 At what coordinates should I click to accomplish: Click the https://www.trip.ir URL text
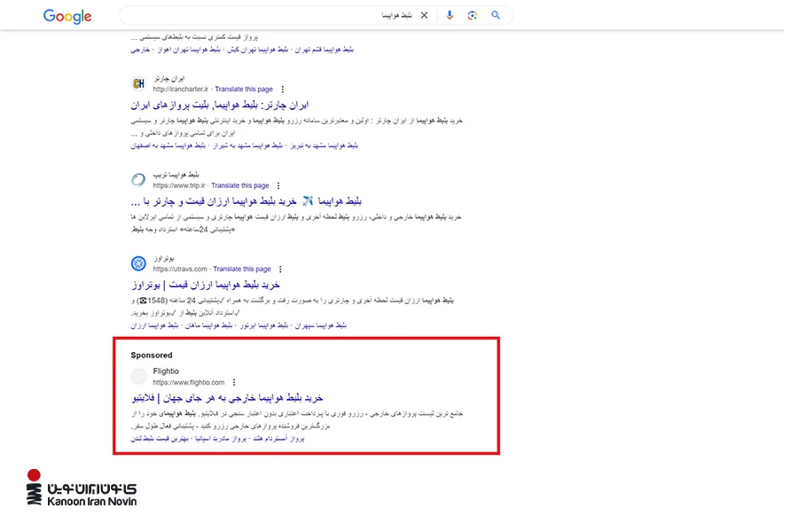179,186
